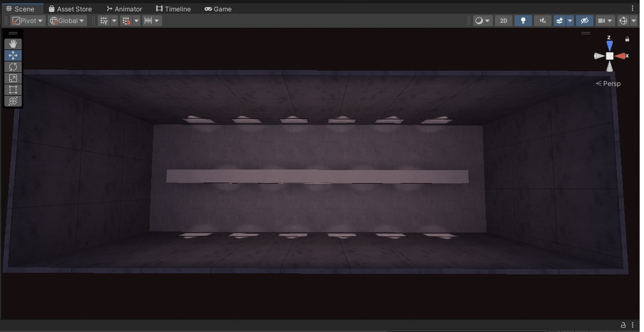Viewport: 644px width, 332px height.
Task: Toggle scene audio mute icon
Action: click(543, 21)
